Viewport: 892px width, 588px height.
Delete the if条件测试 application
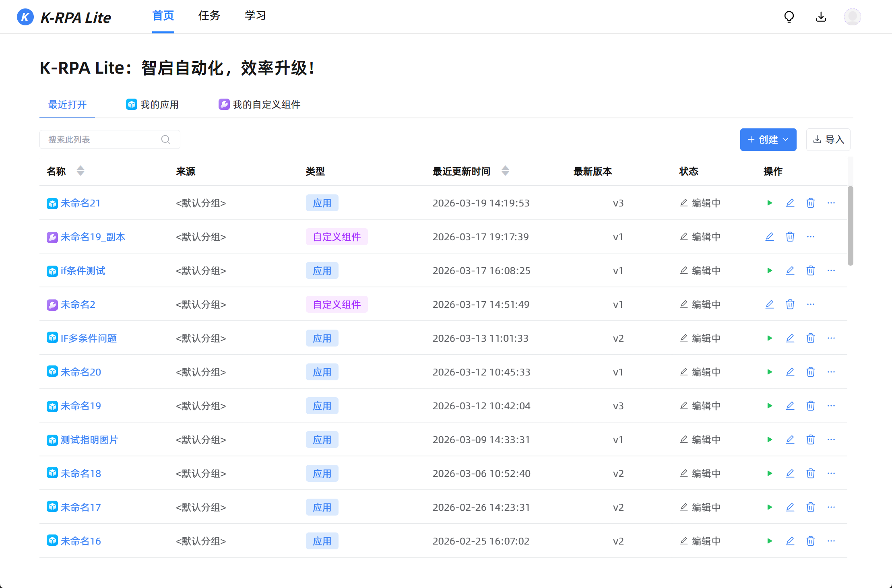click(x=811, y=270)
